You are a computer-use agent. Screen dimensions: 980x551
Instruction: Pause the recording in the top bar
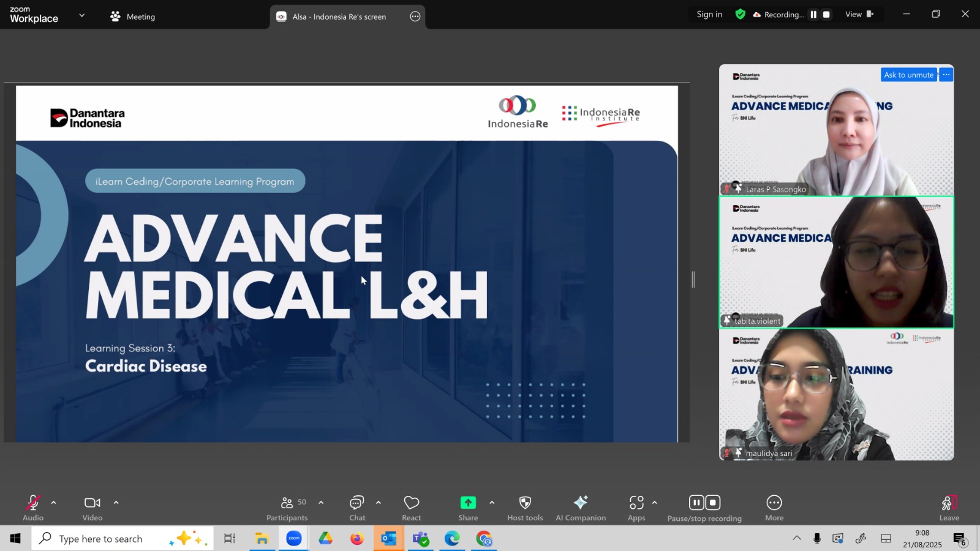point(813,15)
